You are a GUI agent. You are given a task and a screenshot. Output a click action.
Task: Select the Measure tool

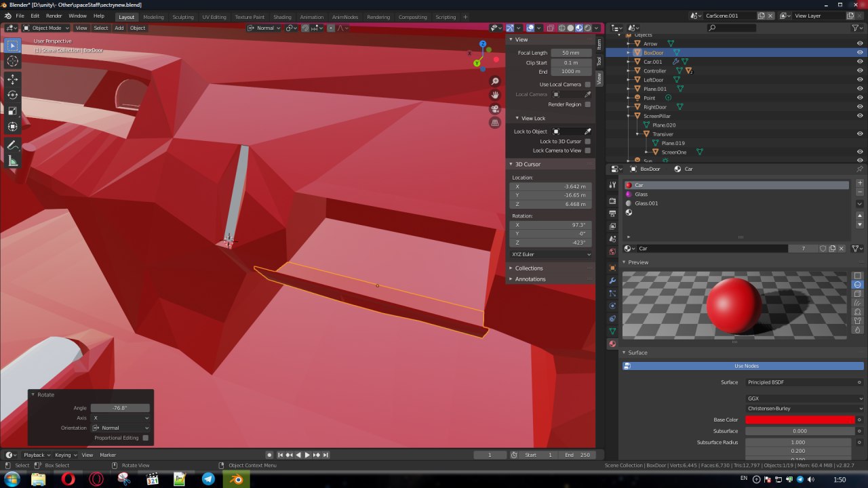coord(12,161)
